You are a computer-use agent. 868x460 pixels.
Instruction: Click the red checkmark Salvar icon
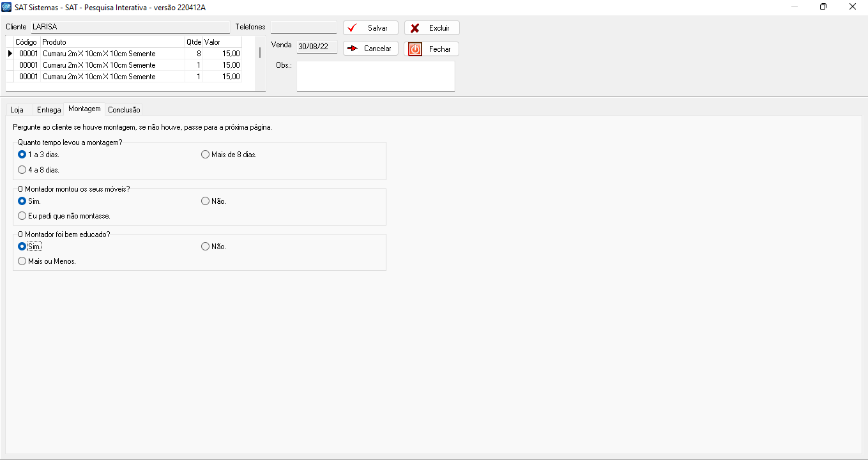coord(352,28)
